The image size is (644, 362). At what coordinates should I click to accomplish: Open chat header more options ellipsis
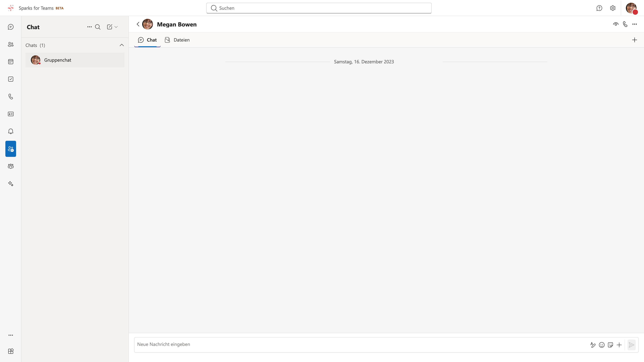(x=634, y=24)
